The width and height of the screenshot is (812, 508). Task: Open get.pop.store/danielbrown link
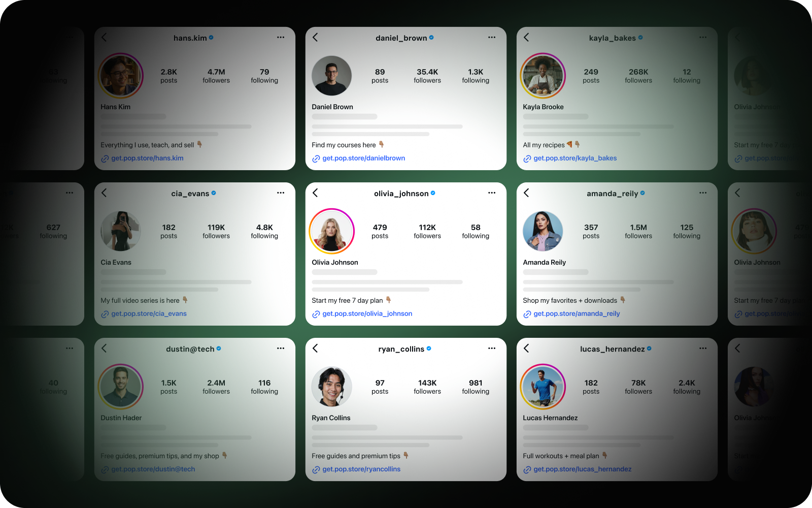(363, 158)
